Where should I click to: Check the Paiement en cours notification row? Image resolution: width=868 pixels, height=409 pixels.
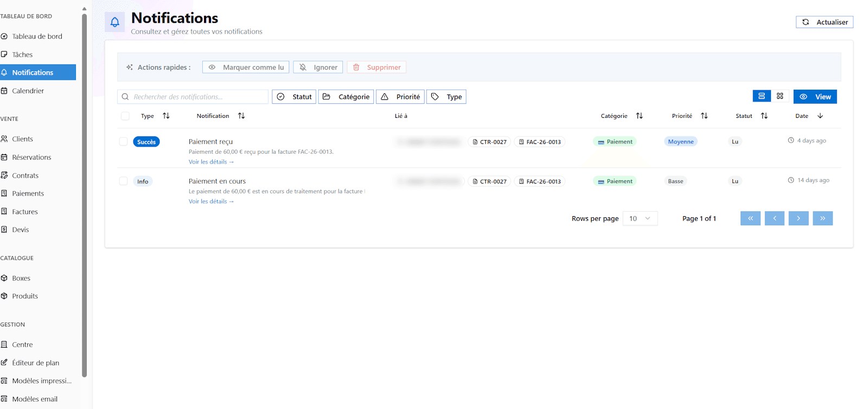[123, 181]
